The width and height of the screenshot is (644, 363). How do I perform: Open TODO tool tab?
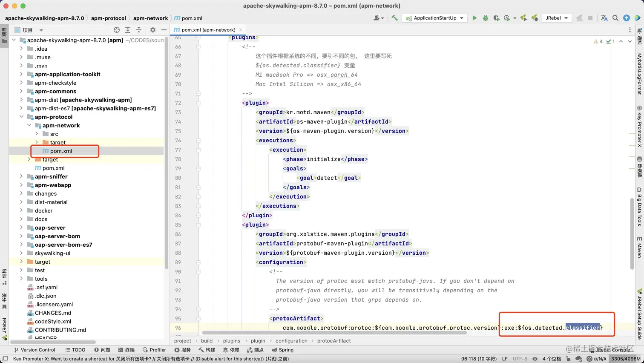point(75,350)
